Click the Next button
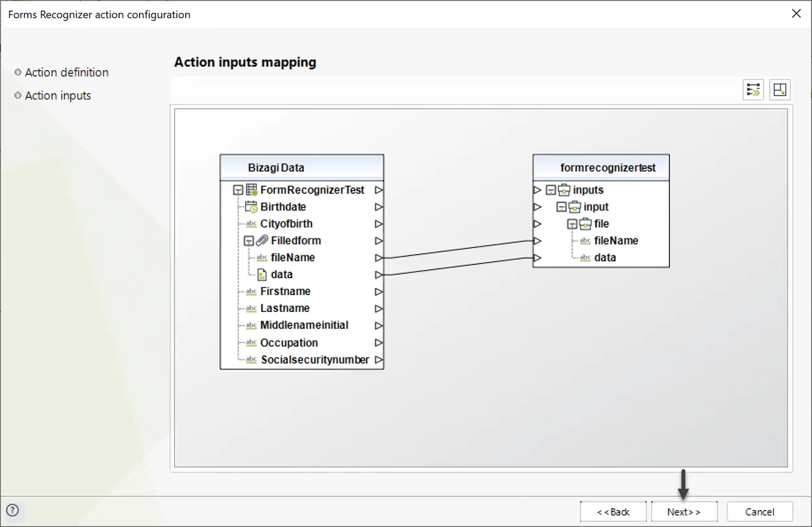The height and width of the screenshot is (527, 812). pyautogui.click(x=684, y=511)
